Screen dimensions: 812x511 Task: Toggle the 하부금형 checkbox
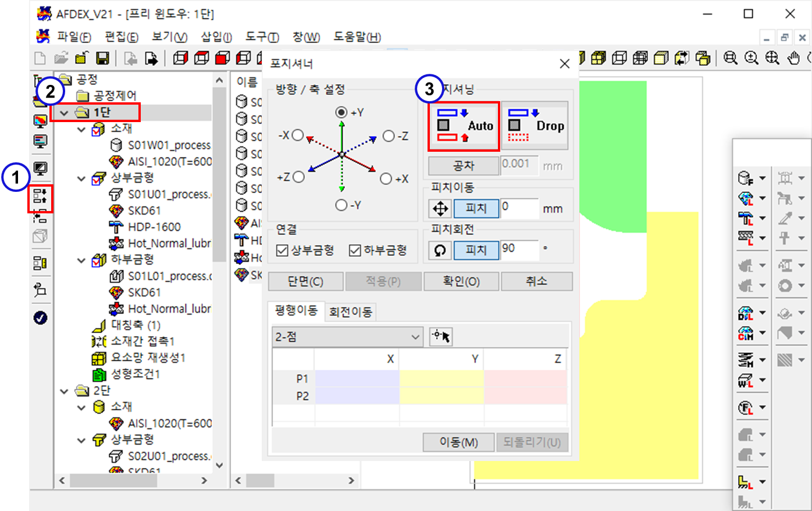pyautogui.click(x=355, y=250)
